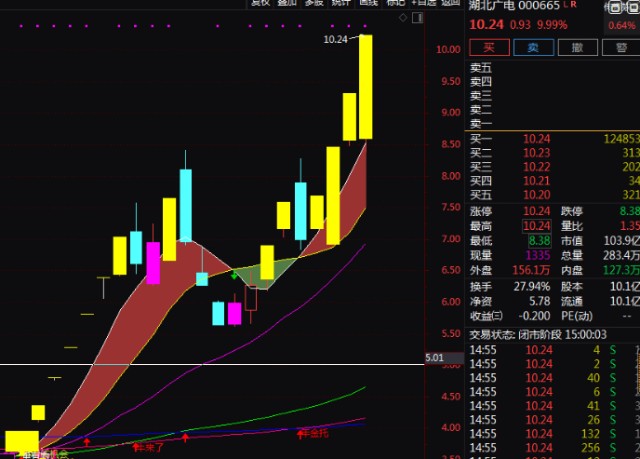This screenshot has height=459, width=640.
Task: Click the 卖一 ask row label
Action: click(481, 123)
